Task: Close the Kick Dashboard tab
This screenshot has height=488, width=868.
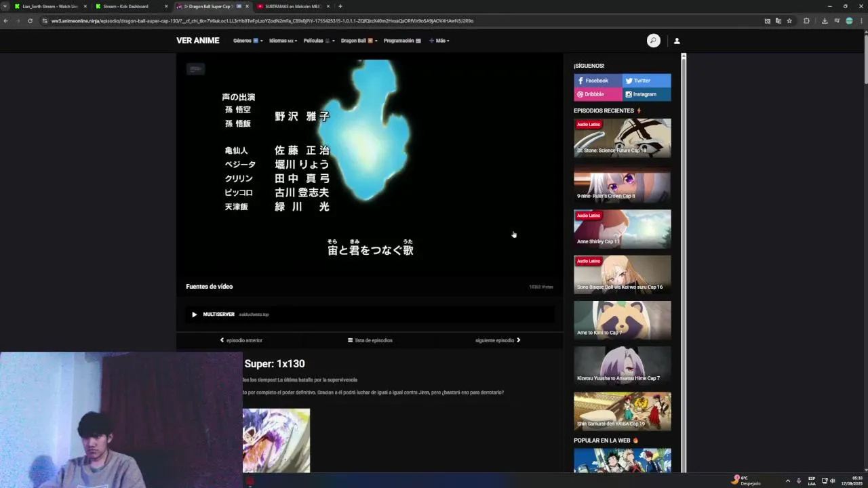Action: tap(166, 6)
